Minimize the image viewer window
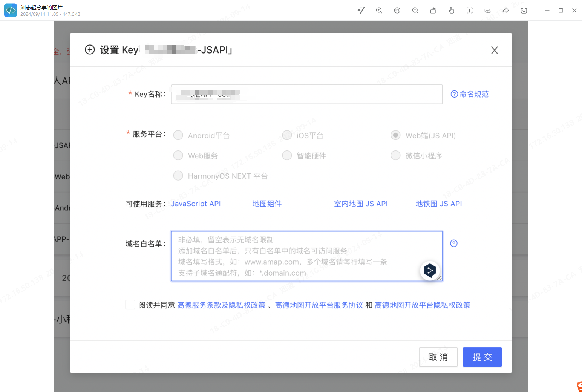The height and width of the screenshot is (392, 582). pyautogui.click(x=547, y=11)
